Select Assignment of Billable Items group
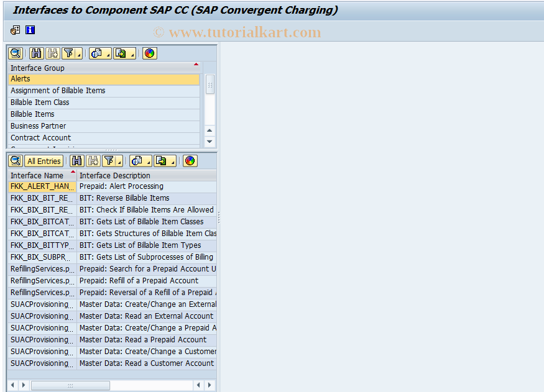The image size is (544, 392). (104, 91)
